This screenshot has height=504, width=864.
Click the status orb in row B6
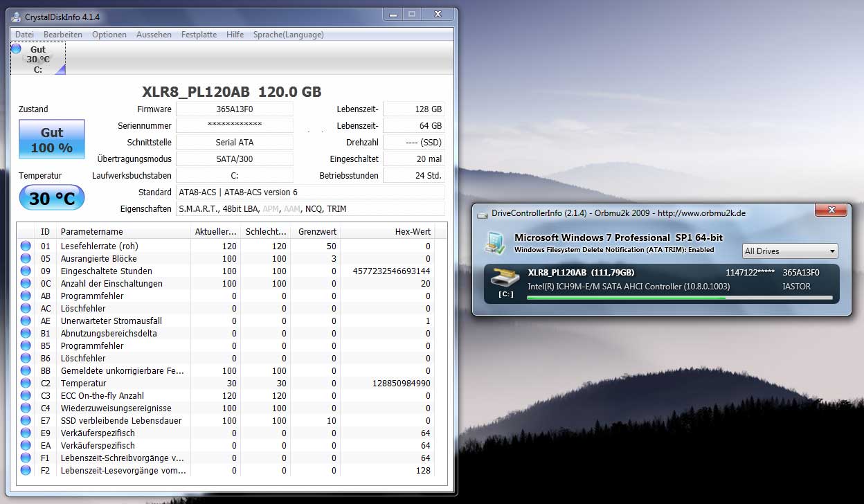click(x=26, y=358)
